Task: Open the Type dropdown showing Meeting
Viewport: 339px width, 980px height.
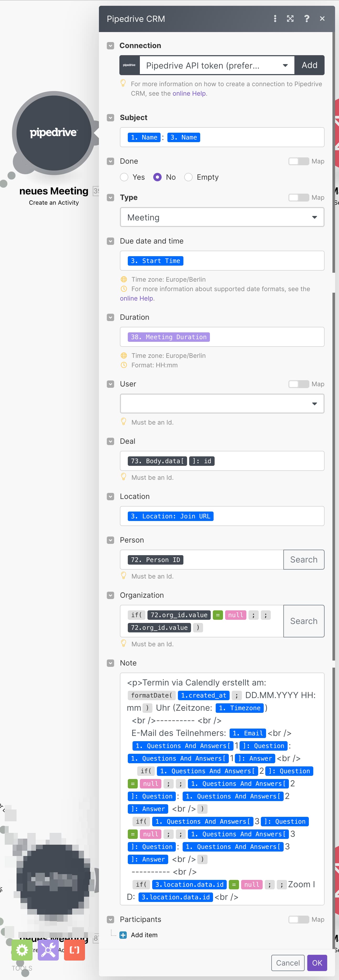Action: click(222, 217)
